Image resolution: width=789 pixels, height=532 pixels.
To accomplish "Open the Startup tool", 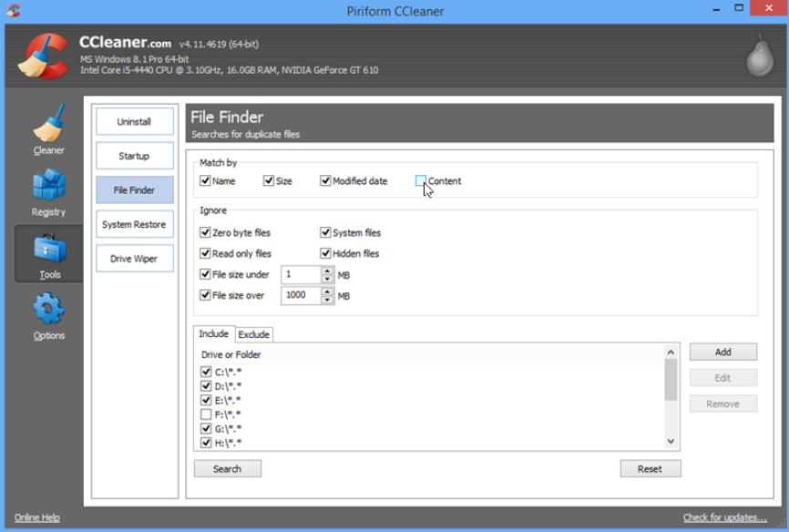I will 134,156.
